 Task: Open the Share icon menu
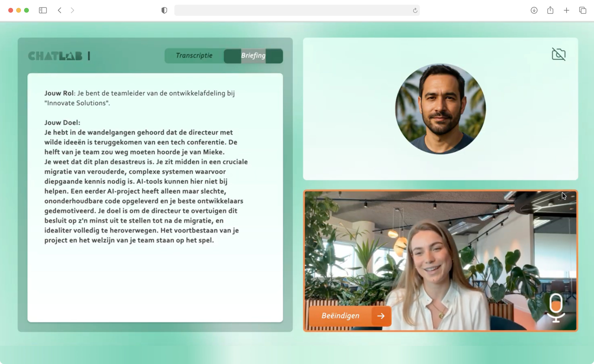pos(550,10)
